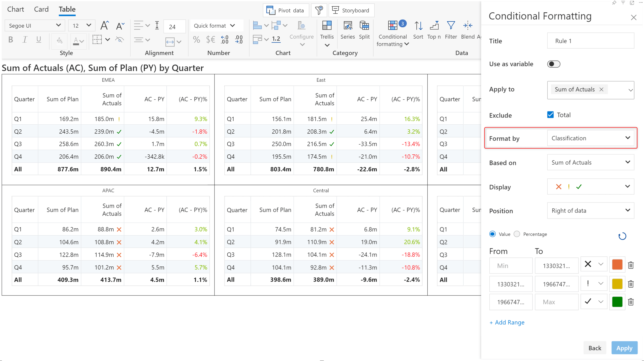
Task: Click the 1.2 data label format icon
Action: click(276, 39)
